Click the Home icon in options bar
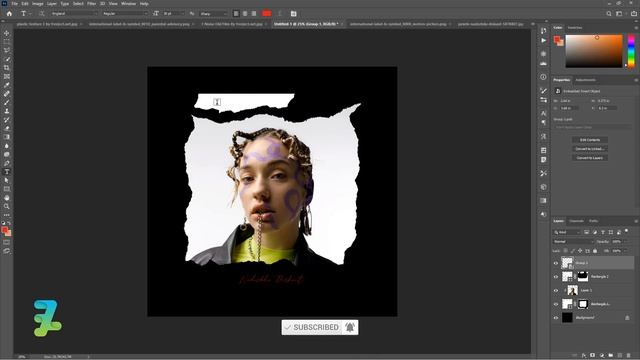 (9, 13)
